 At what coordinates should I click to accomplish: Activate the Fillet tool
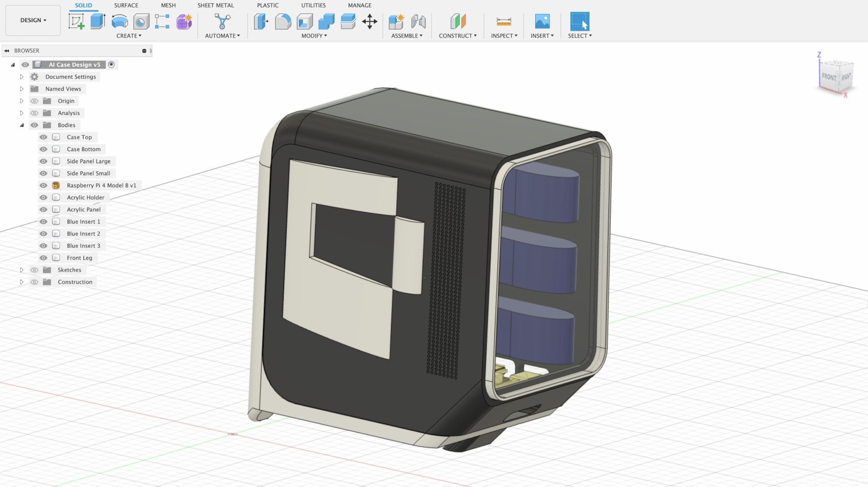point(283,21)
